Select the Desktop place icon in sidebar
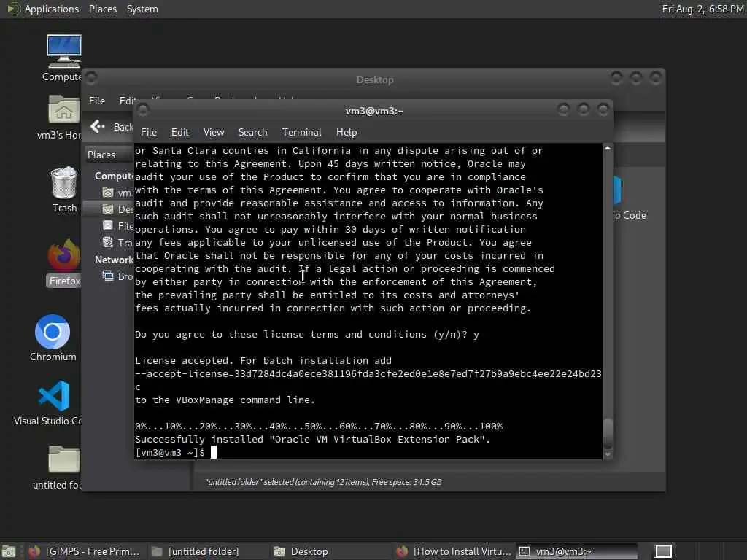Screen dimensions: 747x560 [x=108, y=209]
